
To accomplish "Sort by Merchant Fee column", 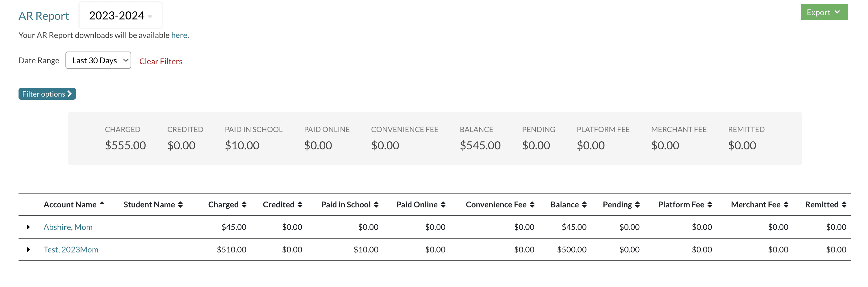I will pos(759,205).
